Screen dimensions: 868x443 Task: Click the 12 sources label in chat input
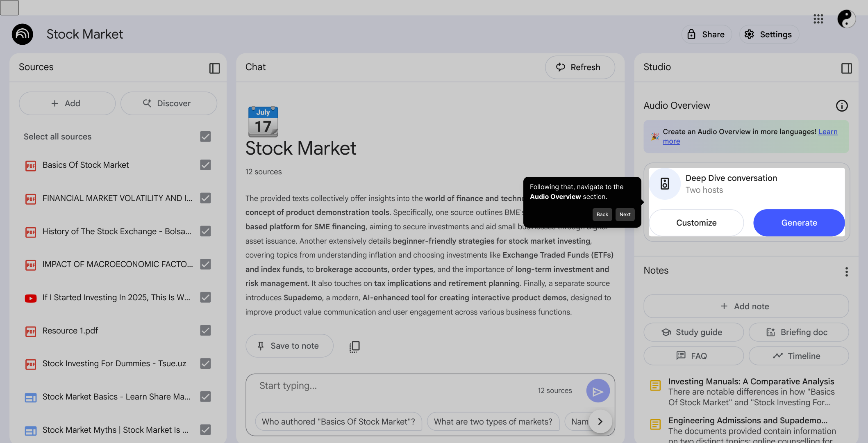(x=554, y=390)
